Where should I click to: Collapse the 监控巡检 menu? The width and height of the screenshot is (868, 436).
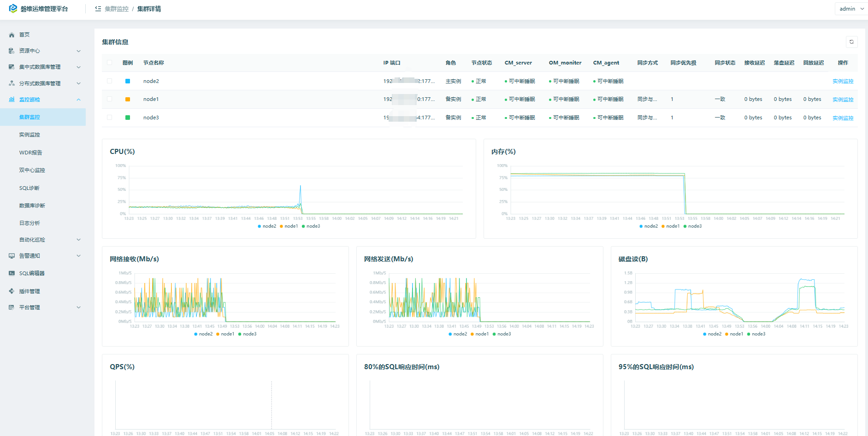(x=78, y=100)
